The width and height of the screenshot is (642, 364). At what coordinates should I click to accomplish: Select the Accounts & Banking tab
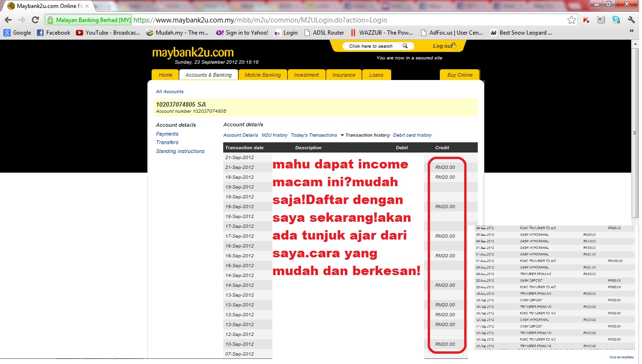(209, 75)
